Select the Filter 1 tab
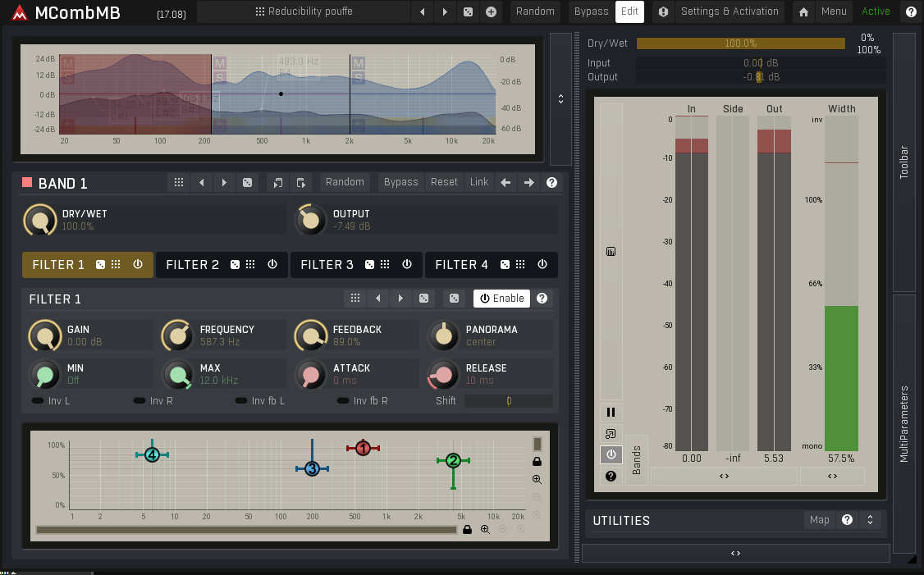Screen dimensions: 924x575 [87, 265]
